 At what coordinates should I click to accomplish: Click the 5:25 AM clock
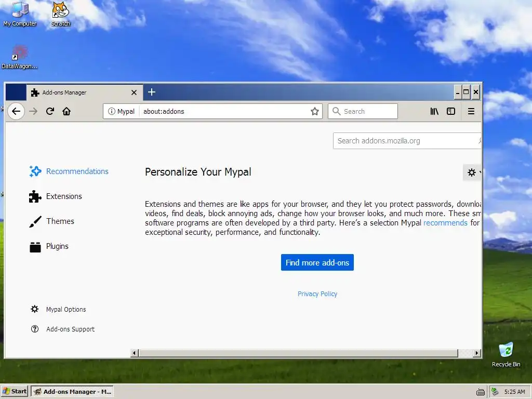click(514, 392)
